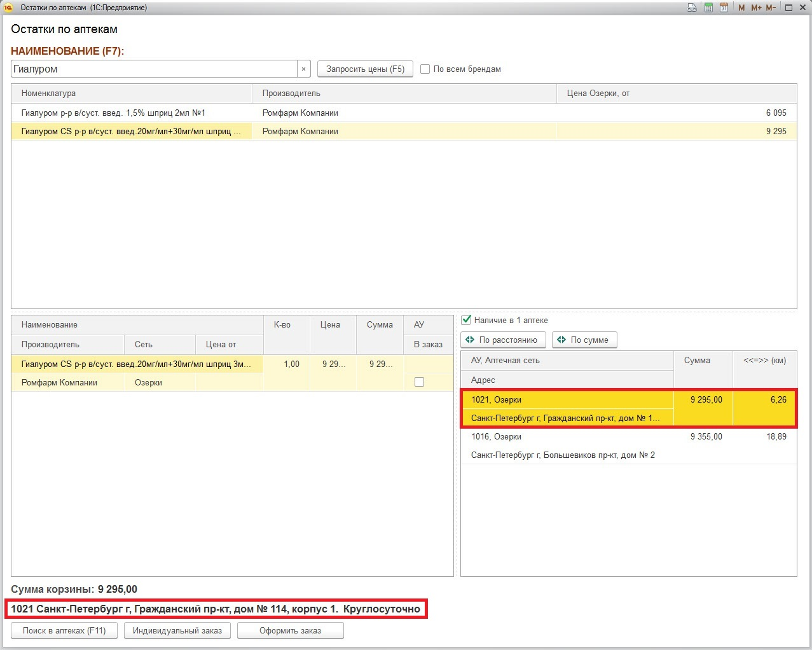Click 'Поиск в аптеках (F11)' button
The width and height of the screenshot is (812, 650).
64,630
